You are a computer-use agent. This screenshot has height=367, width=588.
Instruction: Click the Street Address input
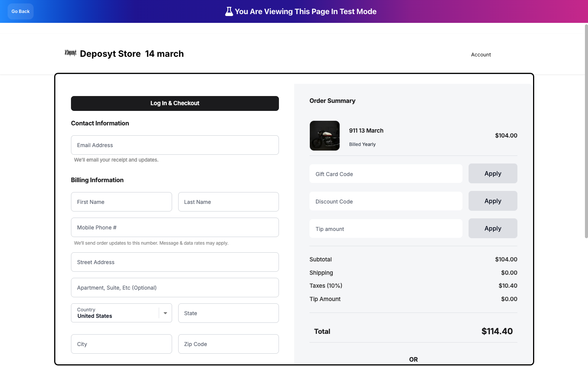(175, 262)
